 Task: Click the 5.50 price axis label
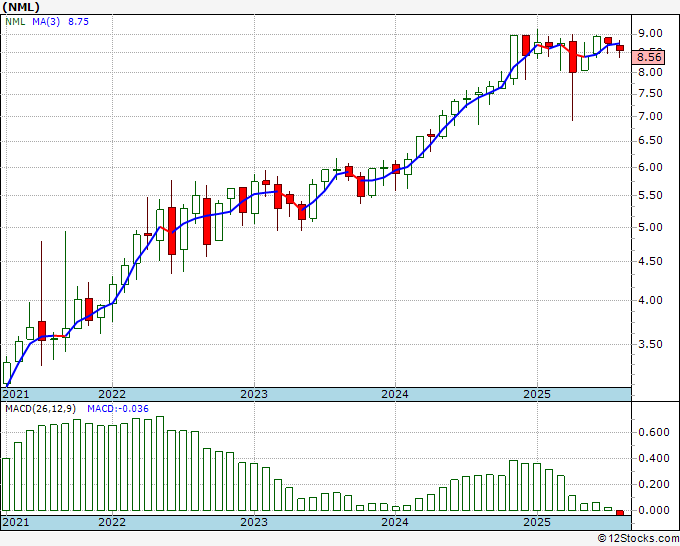coord(650,195)
